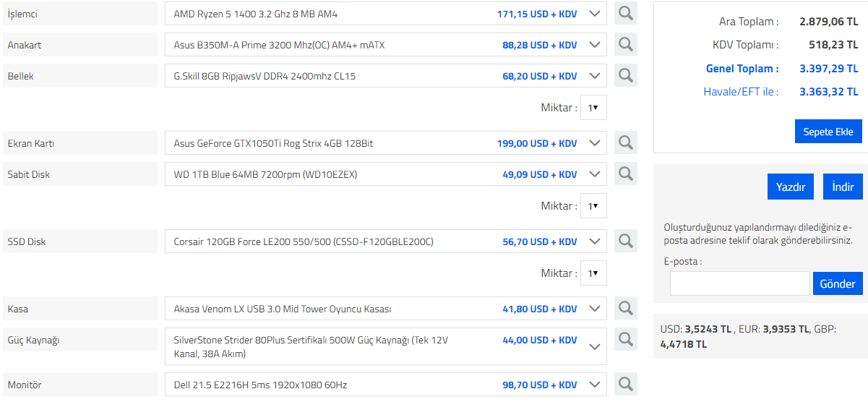
Task: Click magnifier icon next to Kasa row
Action: point(626,309)
